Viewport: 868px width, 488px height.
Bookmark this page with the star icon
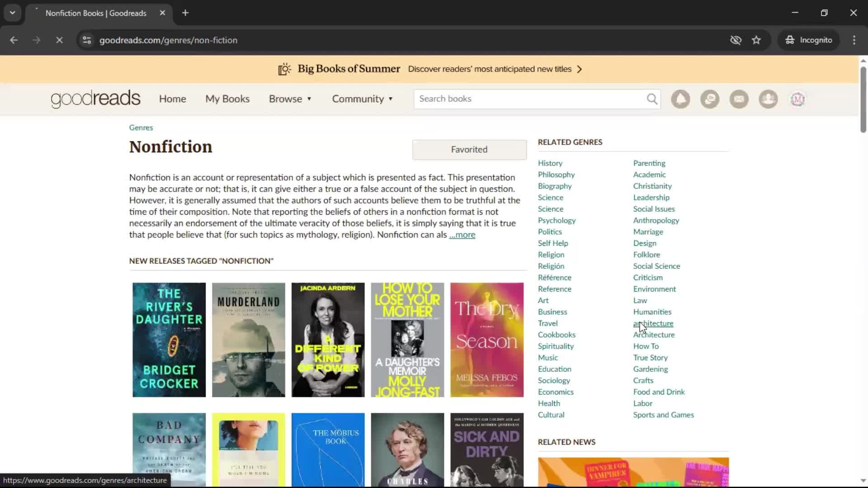(x=756, y=40)
